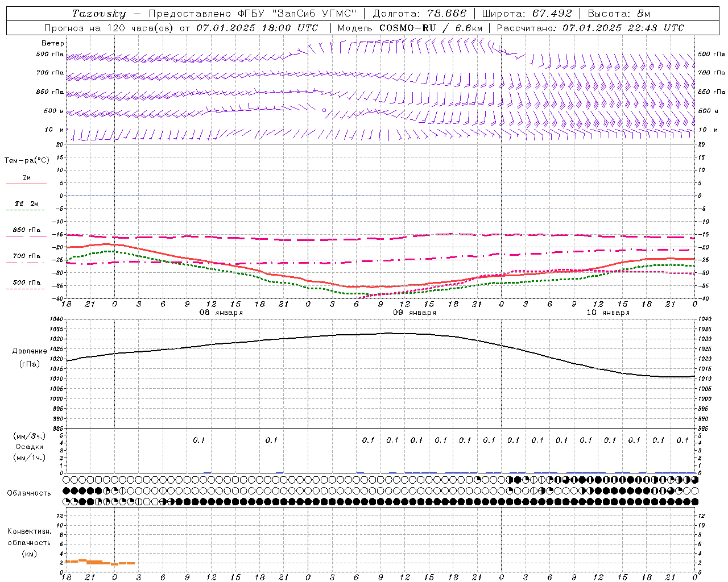
Task: Click the Облачность cloud cover label
Action: tap(29, 493)
